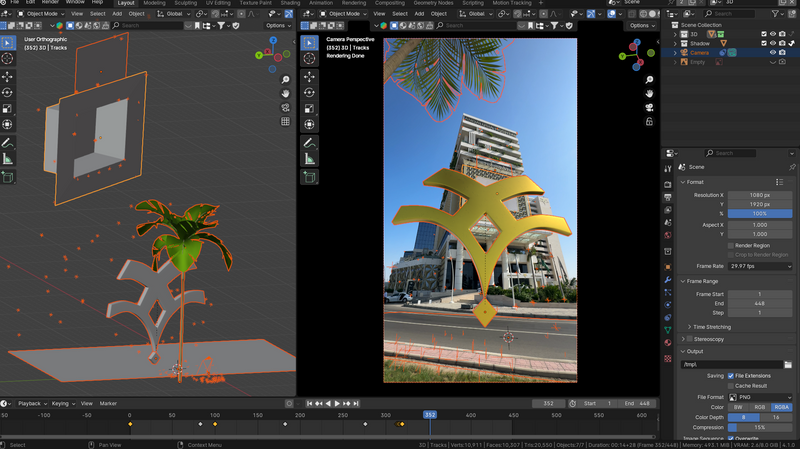800x449 pixels.
Task: Open the File Format PNG dropdown
Action: tap(760, 397)
